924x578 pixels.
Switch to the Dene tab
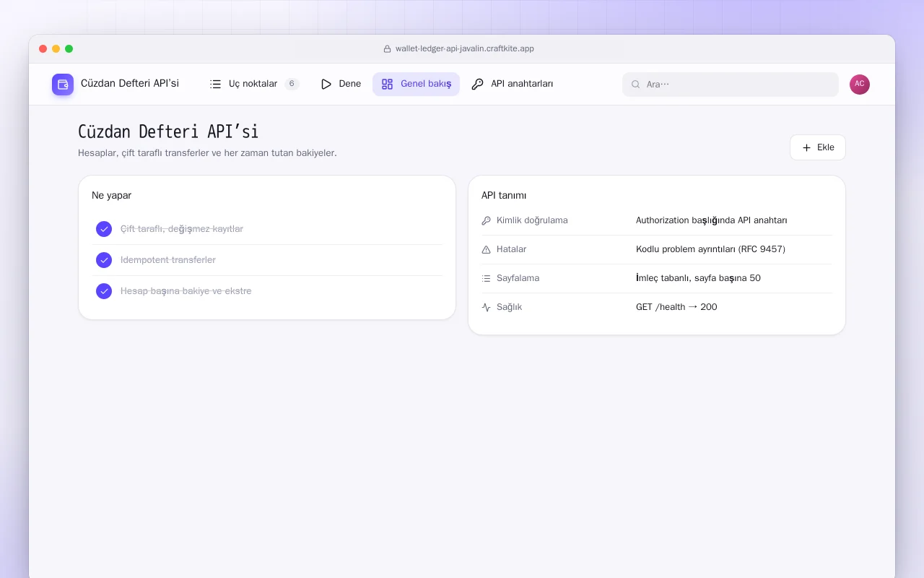(x=341, y=84)
